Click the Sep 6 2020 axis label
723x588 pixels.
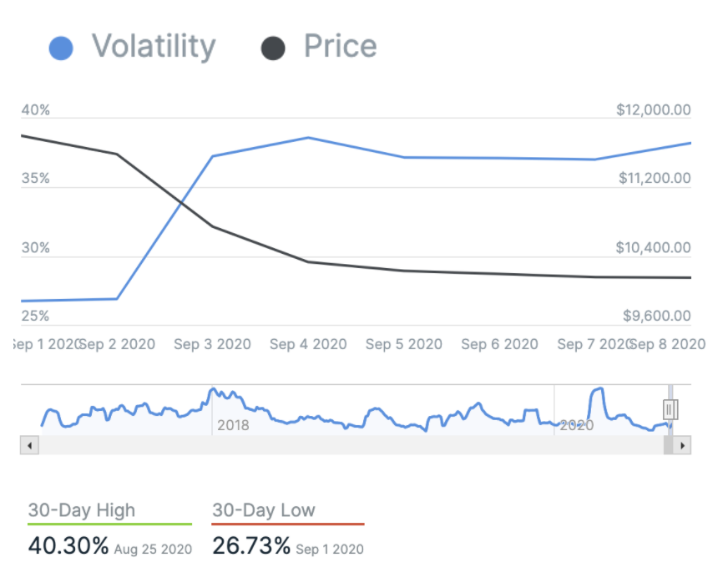pos(499,344)
